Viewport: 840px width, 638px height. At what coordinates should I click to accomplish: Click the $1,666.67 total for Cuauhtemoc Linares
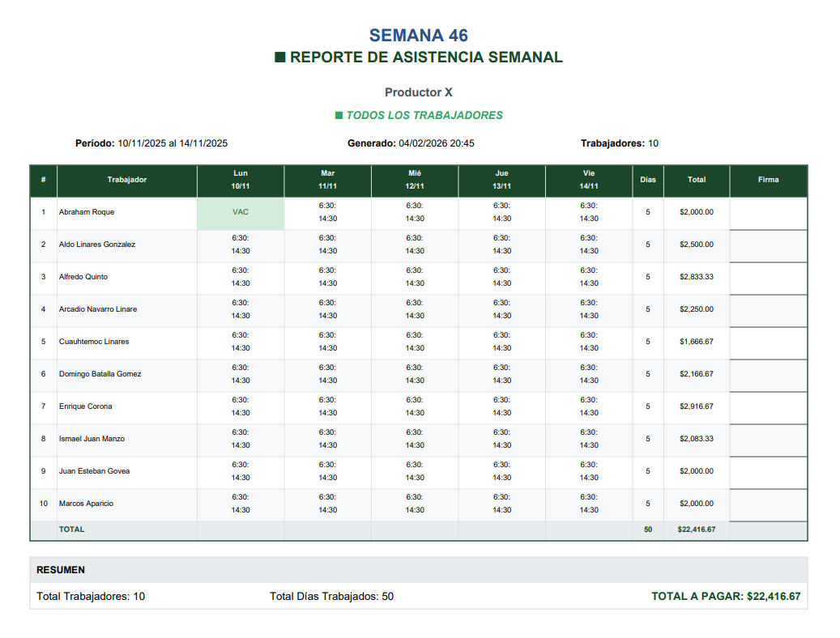pos(697,342)
